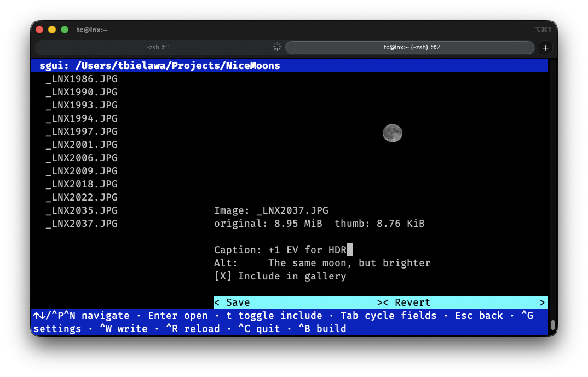Switch to the -zsh ⌘1 tab

click(x=158, y=47)
